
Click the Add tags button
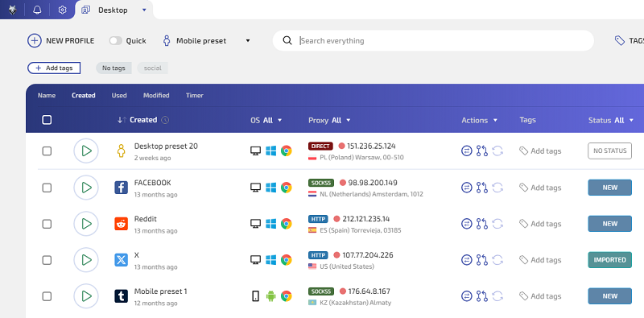coord(54,68)
